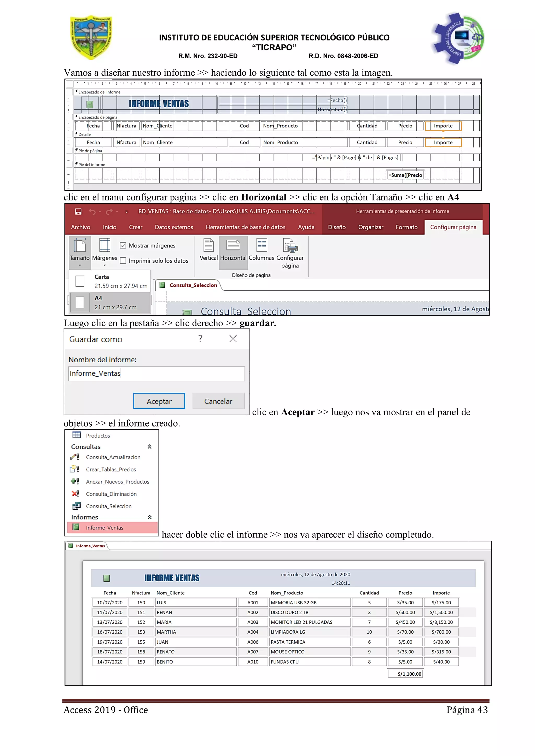This screenshot has width=535, height=756.
Task: Select Consulta_Eliminación query
Action: [x=111, y=494]
